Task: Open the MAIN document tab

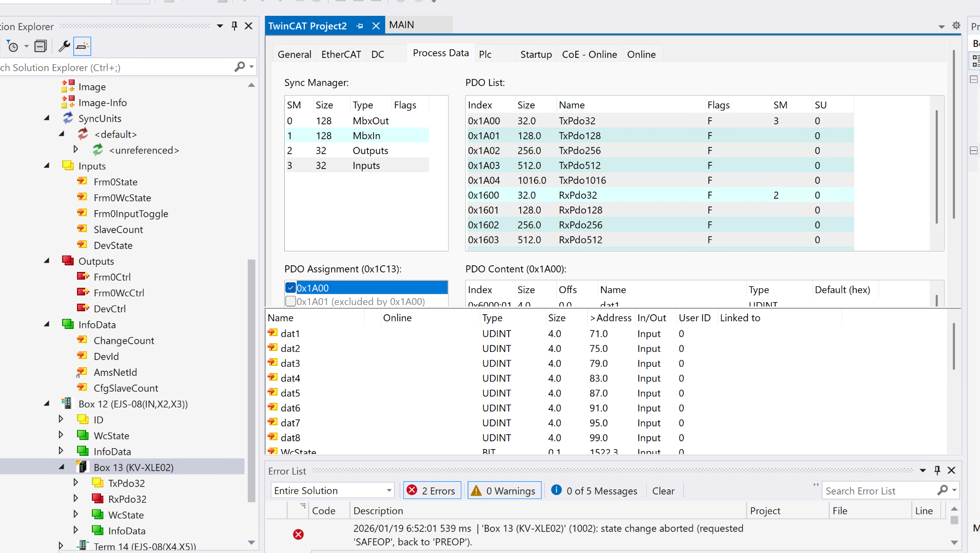Action: tap(401, 25)
